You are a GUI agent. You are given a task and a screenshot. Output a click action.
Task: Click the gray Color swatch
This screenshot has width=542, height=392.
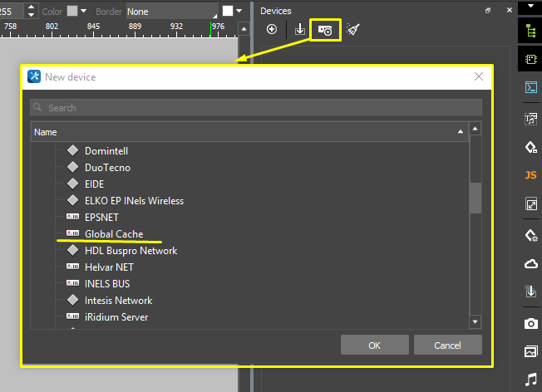(72, 12)
